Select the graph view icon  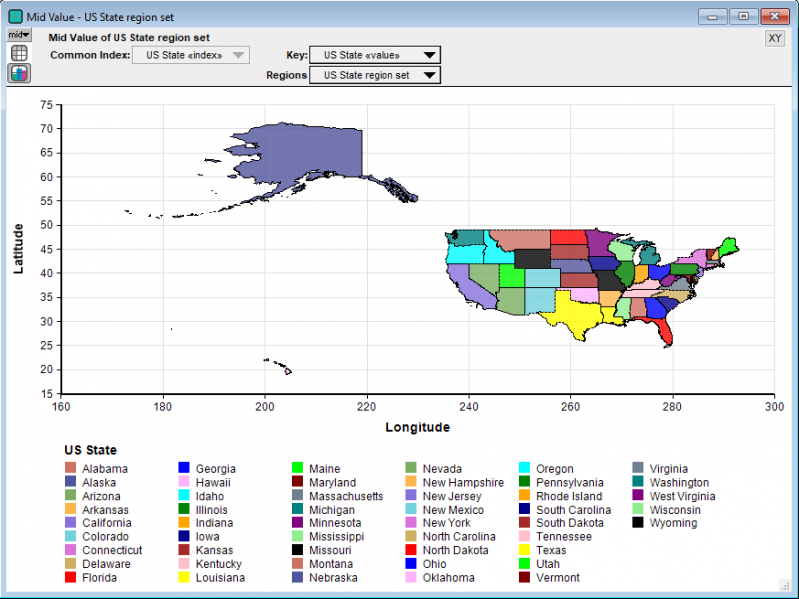(19, 73)
